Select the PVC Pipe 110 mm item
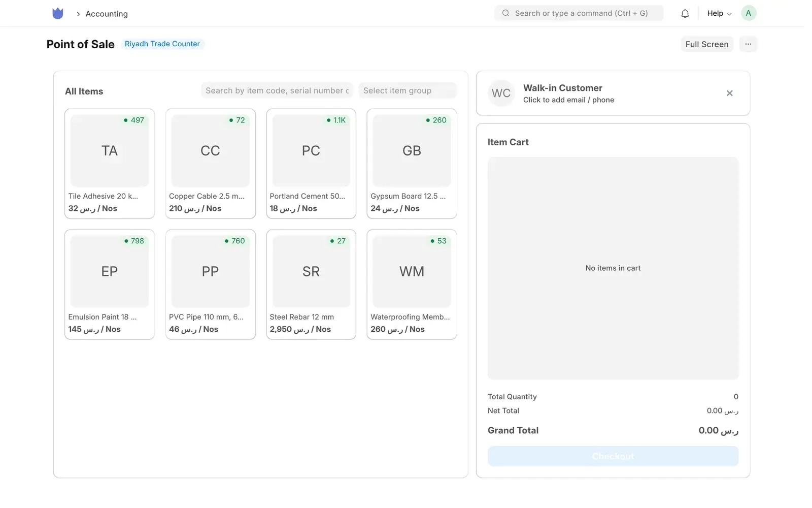Image resolution: width=812 pixels, height=508 pixels. (x=210, y=284)
